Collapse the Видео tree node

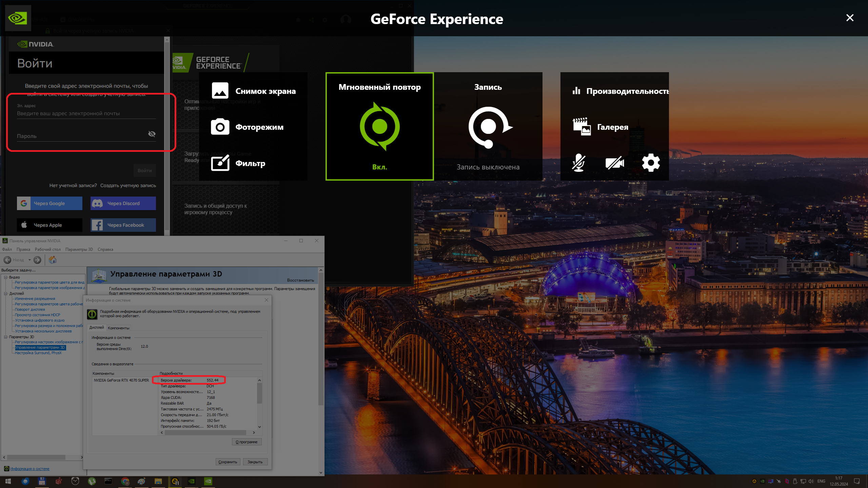point(6,277)
